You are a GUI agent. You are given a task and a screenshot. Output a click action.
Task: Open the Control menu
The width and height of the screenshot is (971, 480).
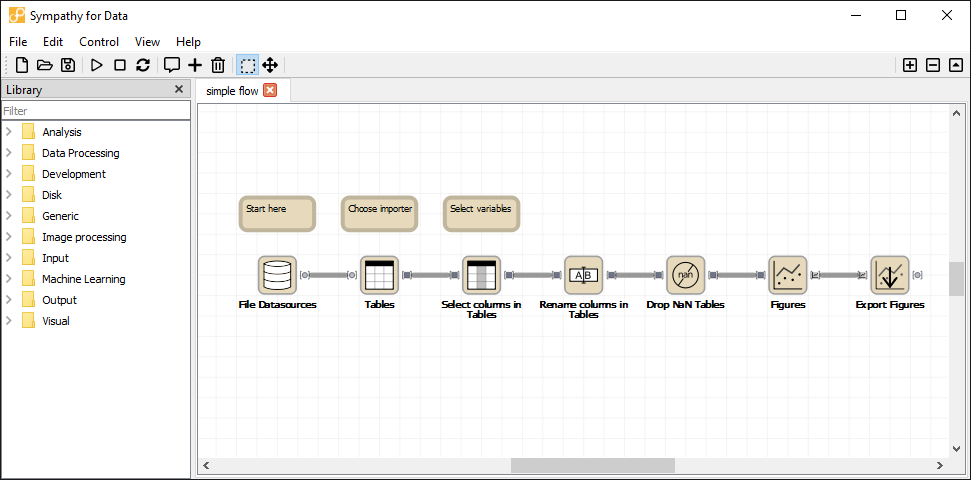[99, 42]
